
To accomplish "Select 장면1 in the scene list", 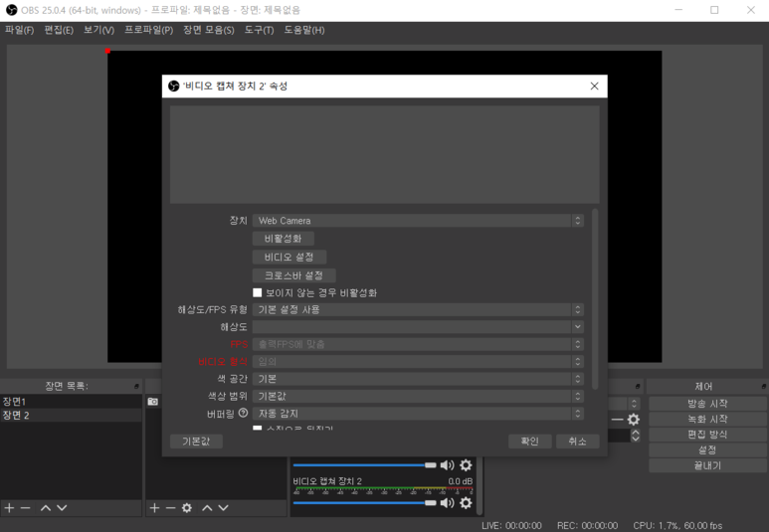I will 71,402.
